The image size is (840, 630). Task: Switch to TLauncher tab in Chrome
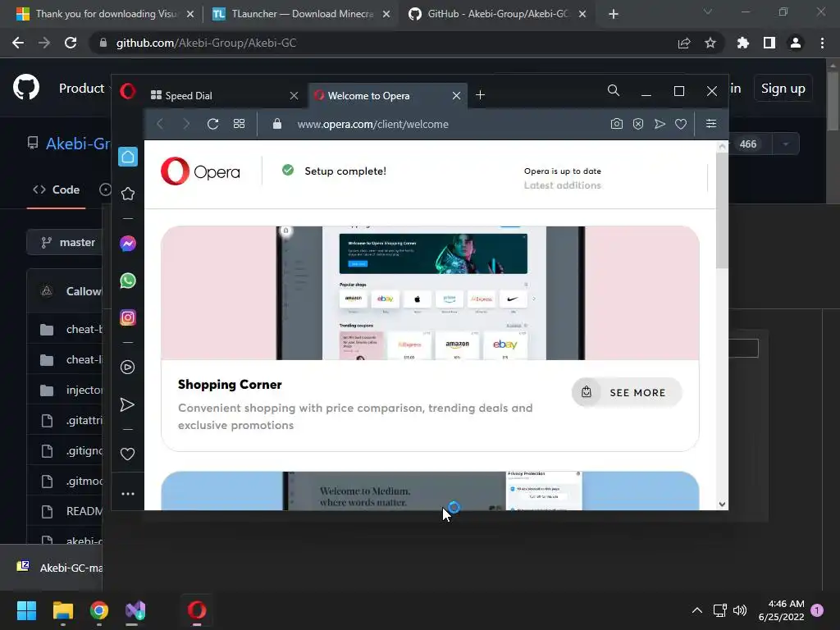pyautogui.click(x=301, y=14)
